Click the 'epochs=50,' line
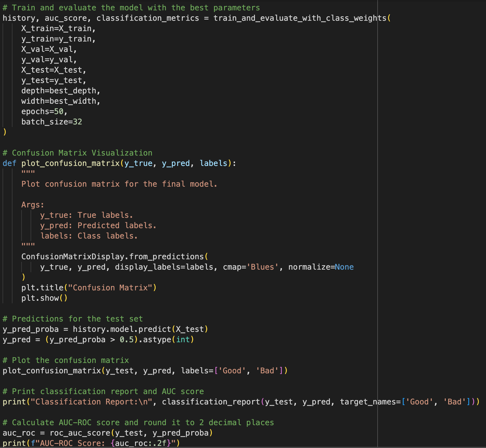 pos(45,111)
